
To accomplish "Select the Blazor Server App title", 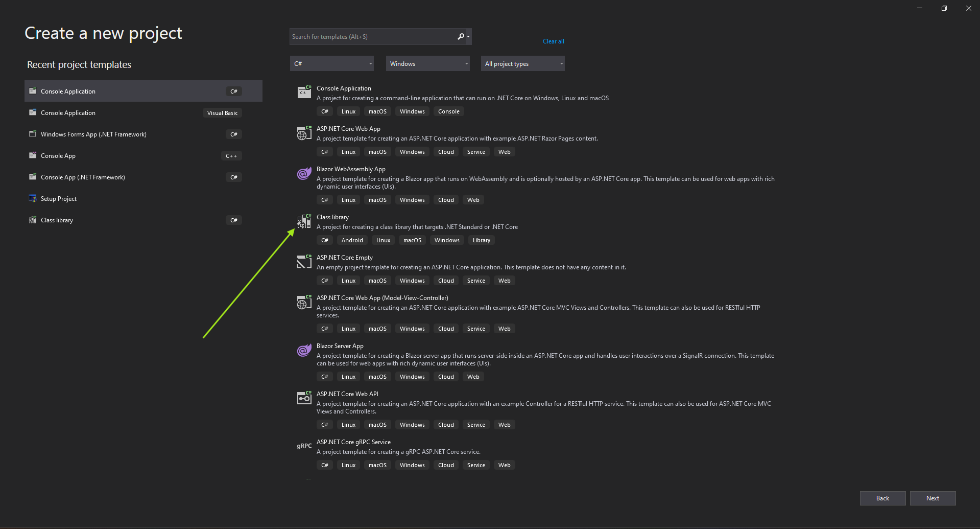I will tap(340, 346).
